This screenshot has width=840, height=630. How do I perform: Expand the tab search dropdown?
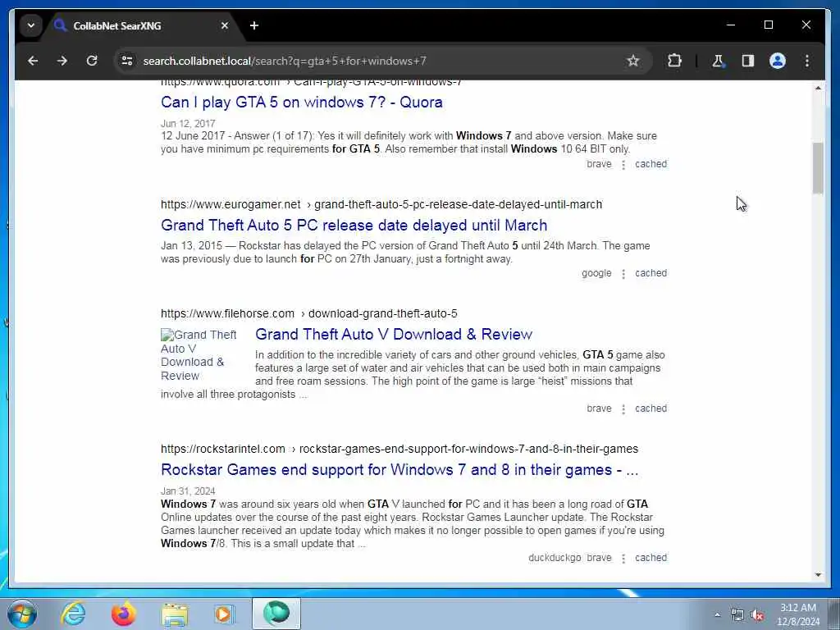(31, 25)
